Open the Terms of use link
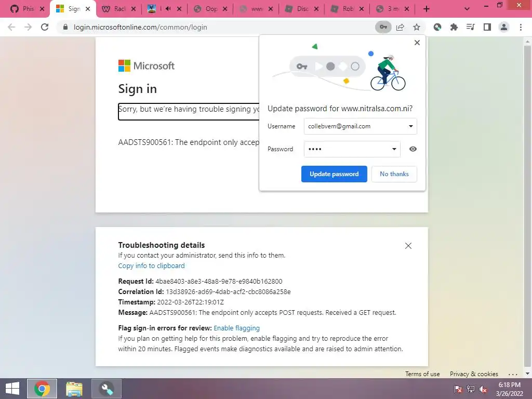532x399 pixels. 422,374
